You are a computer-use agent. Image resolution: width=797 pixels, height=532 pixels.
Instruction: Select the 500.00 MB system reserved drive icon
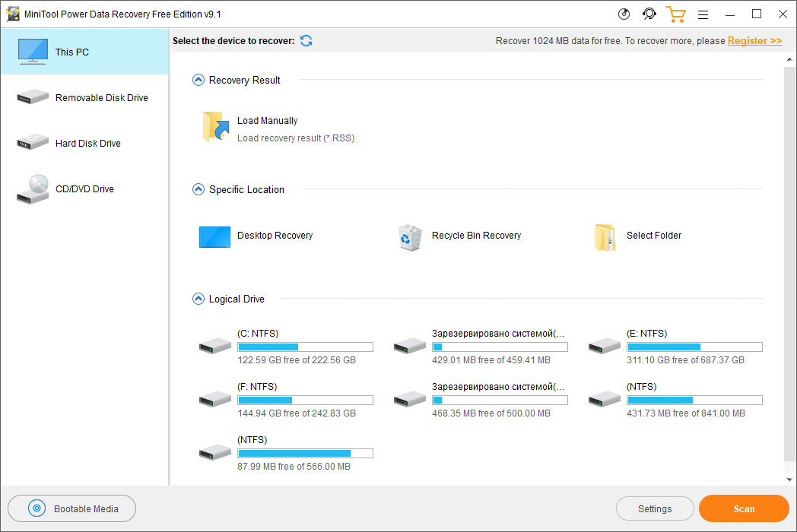(410, 399)
